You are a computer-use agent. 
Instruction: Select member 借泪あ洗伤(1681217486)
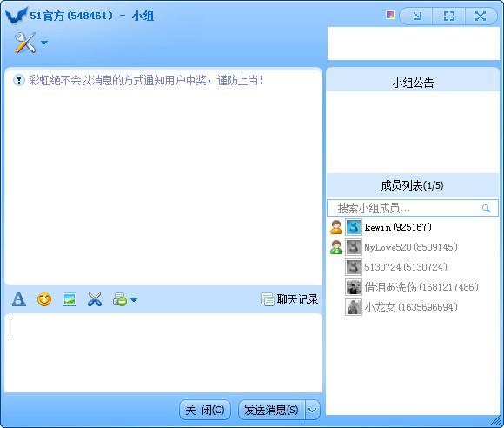[x=413, y=287]
